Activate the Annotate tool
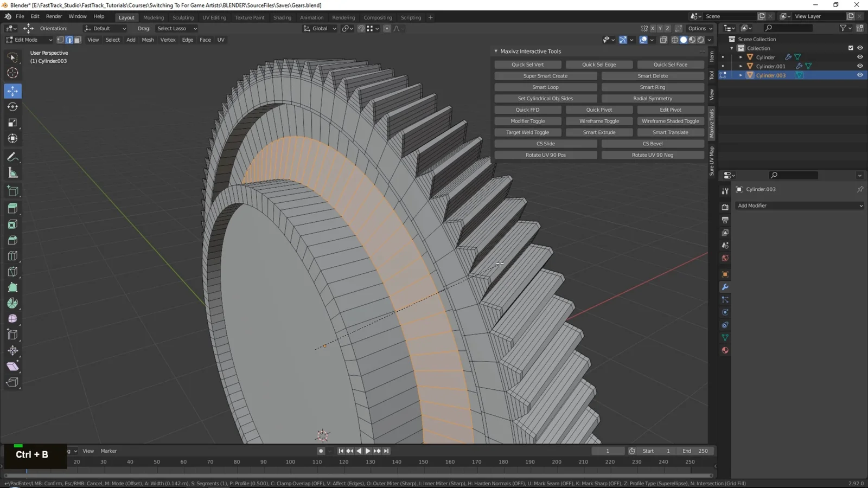868x488 pixels. click(x=12, y=157)
